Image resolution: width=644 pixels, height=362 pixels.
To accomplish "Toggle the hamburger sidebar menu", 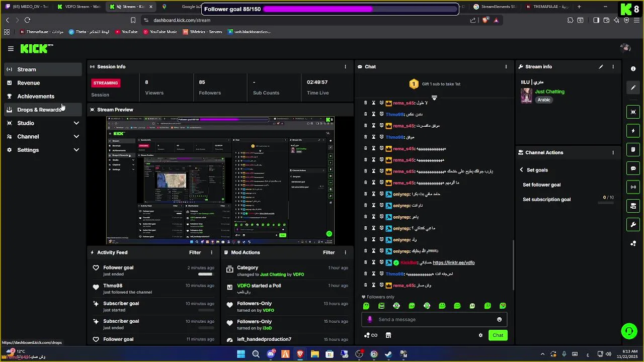I will 11,49.
